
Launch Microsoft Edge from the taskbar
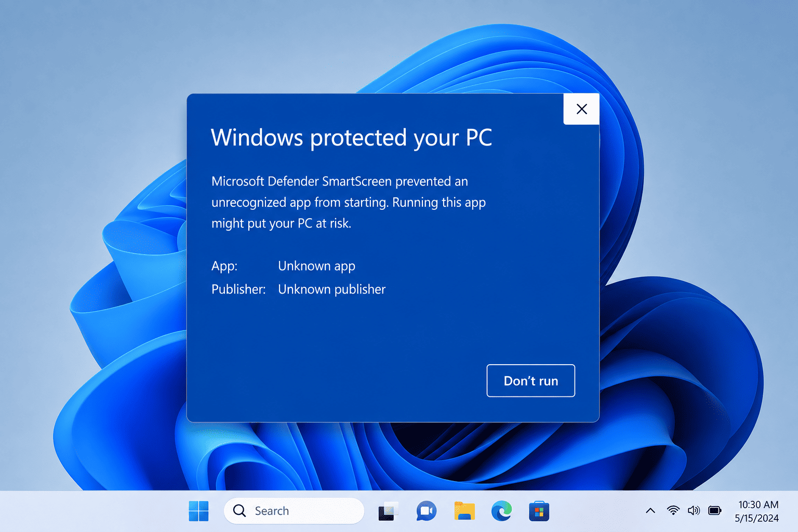(502, 511)
